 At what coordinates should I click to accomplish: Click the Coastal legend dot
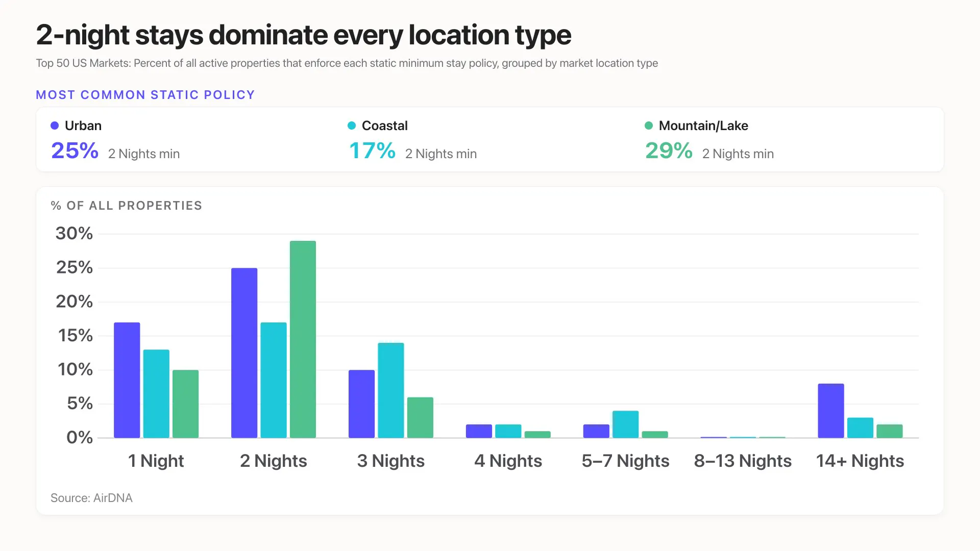tap(352, 126)
